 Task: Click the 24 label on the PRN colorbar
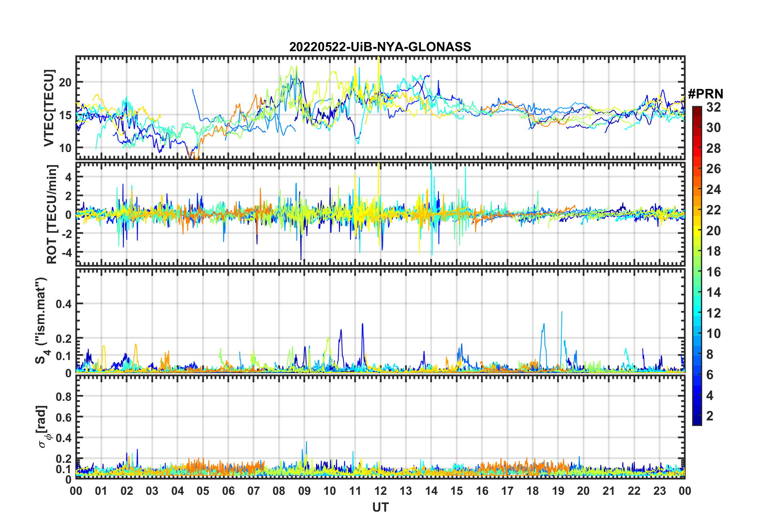pos(713,190)
